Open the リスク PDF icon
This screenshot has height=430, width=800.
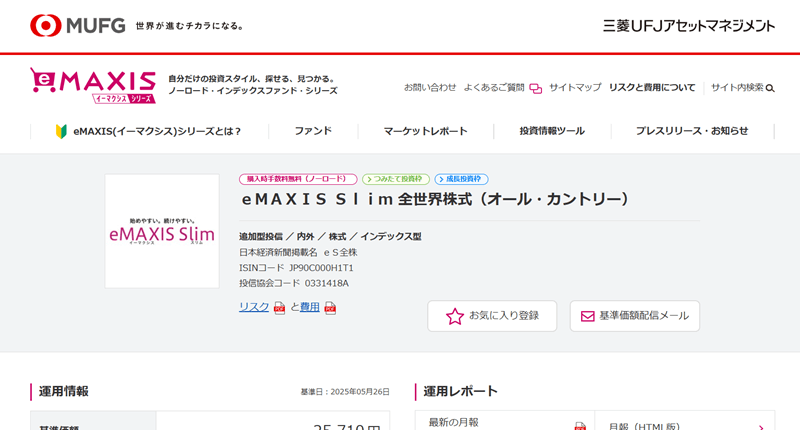[x=279, y=308]
